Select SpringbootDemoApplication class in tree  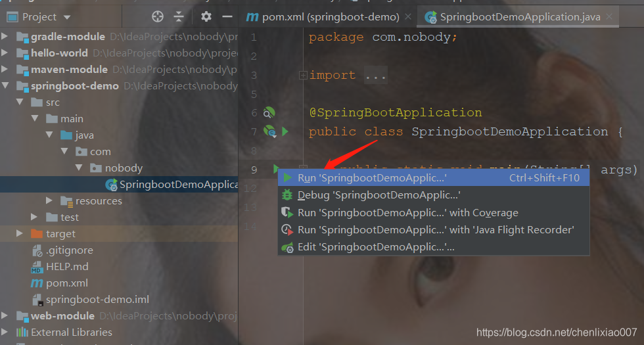click(178, 185)
